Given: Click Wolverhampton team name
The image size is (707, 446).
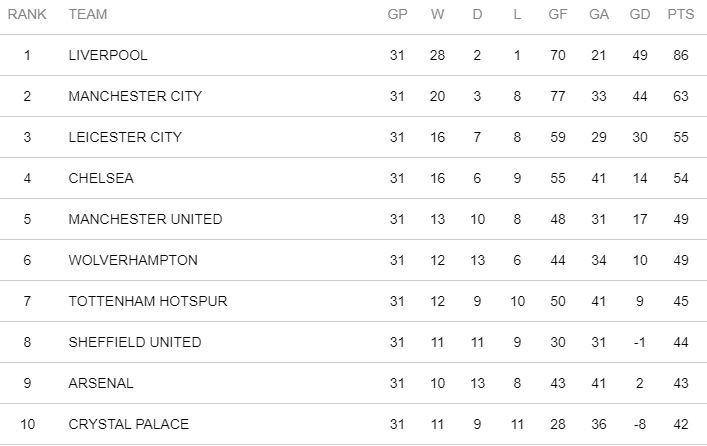Looking at the screenshot, I should [133, 260].
